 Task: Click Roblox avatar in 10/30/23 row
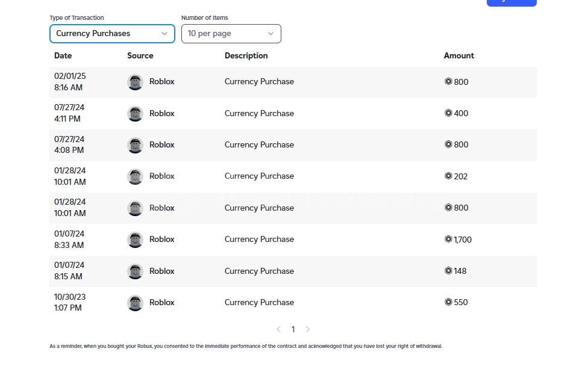(135, 303)
